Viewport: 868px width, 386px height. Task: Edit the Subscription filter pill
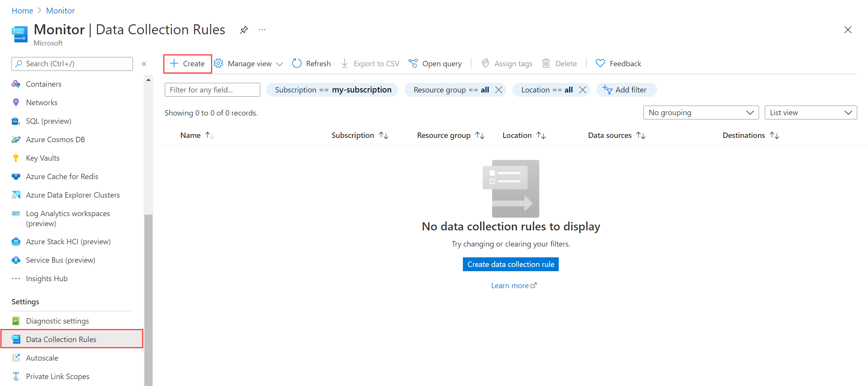(332, 90)
